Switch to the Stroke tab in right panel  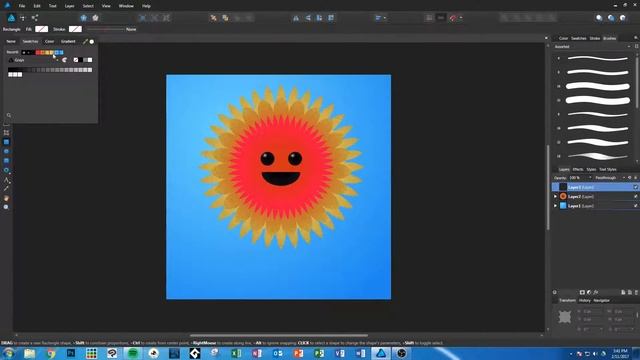click(595, 38)
